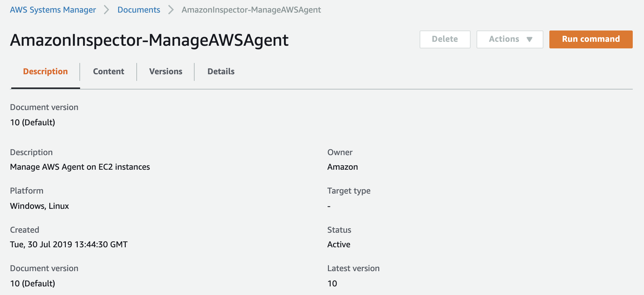
Task: Open the Content tab
Action: [x=109, y=72]
